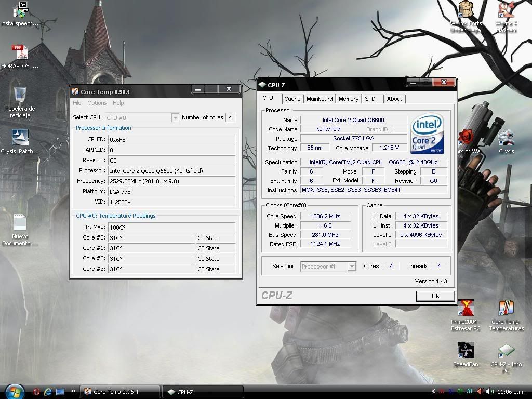Open the Crysis_Patch desktop icon
The height and width of the screenshot is (399, 532).
(x=20, y=141)
